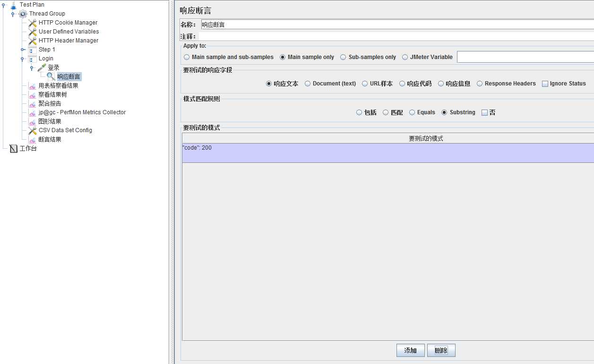Screen dimensions: 594x364
Task: Click the 用表格察看结果 listener icon
Action: 32,86
